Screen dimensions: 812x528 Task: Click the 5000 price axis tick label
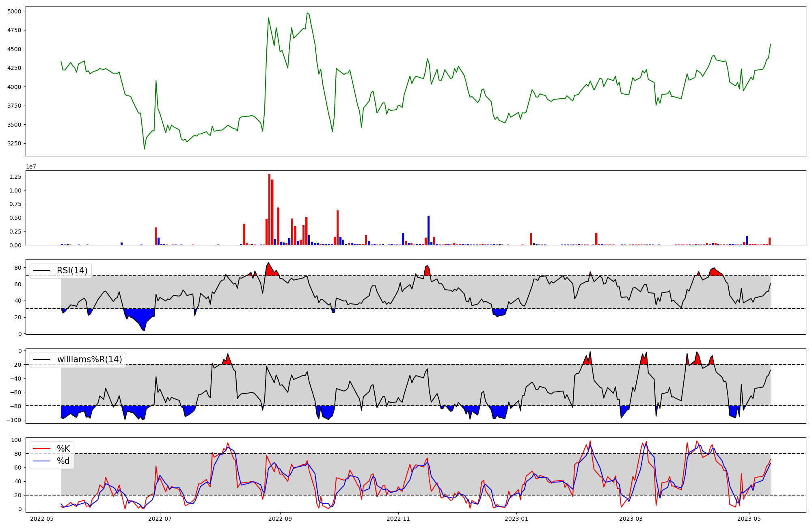click(15, 11)
